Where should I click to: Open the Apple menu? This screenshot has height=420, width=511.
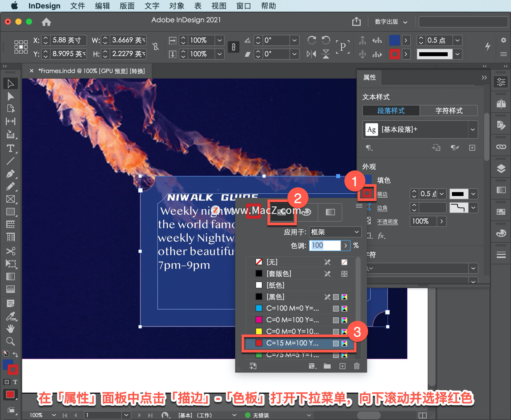click(x=14, y=6)
